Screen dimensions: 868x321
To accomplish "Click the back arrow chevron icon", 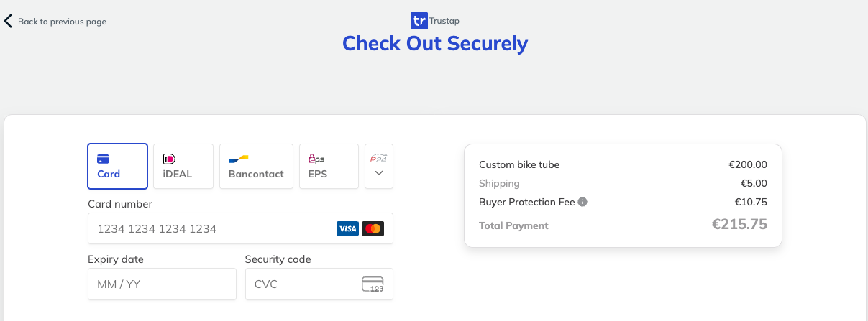I will click(8, 21).
